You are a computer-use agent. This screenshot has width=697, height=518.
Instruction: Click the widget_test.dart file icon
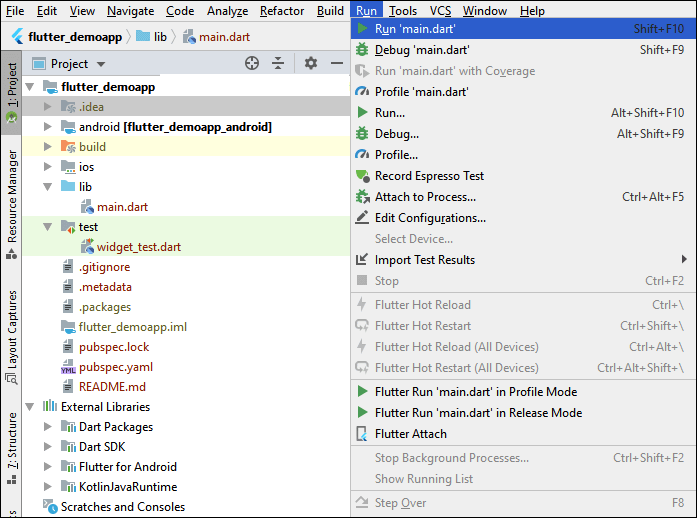tap(87, 246)
